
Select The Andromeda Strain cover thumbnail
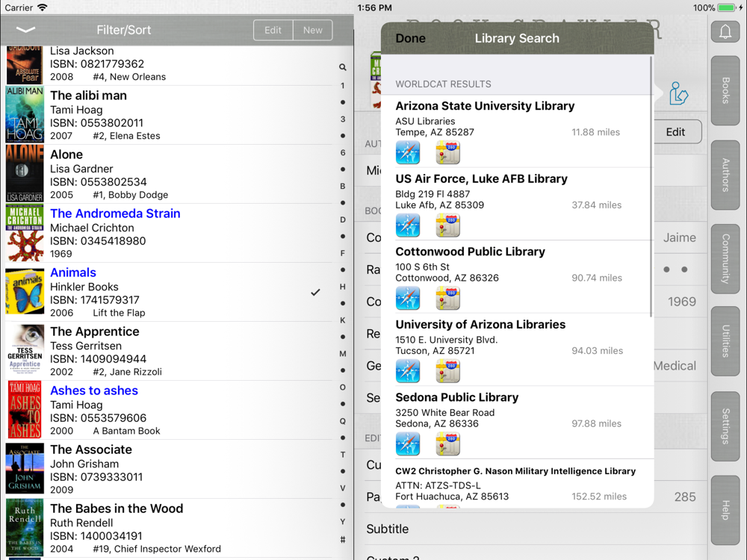coord(25,233)
